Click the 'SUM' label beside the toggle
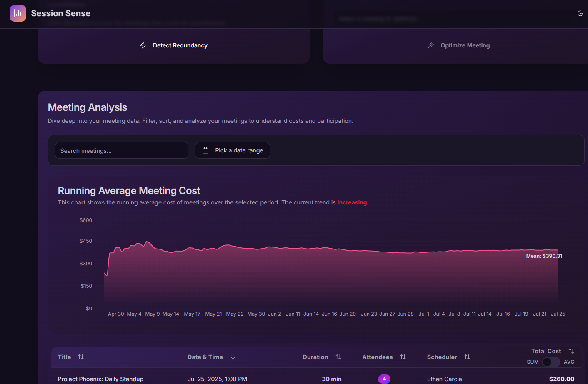The width and height of the screenshot is (588, 384). (533, 362)
